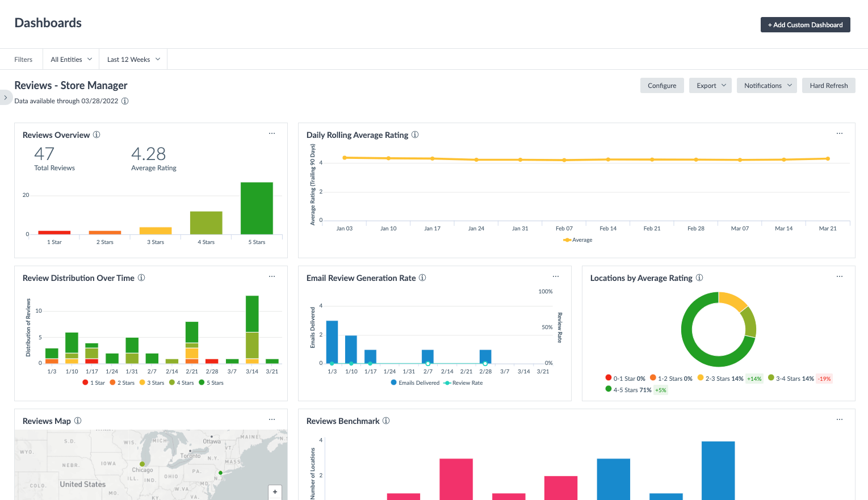
Task: Click Jan 03 data point on rating line
Action: (345, 157)
